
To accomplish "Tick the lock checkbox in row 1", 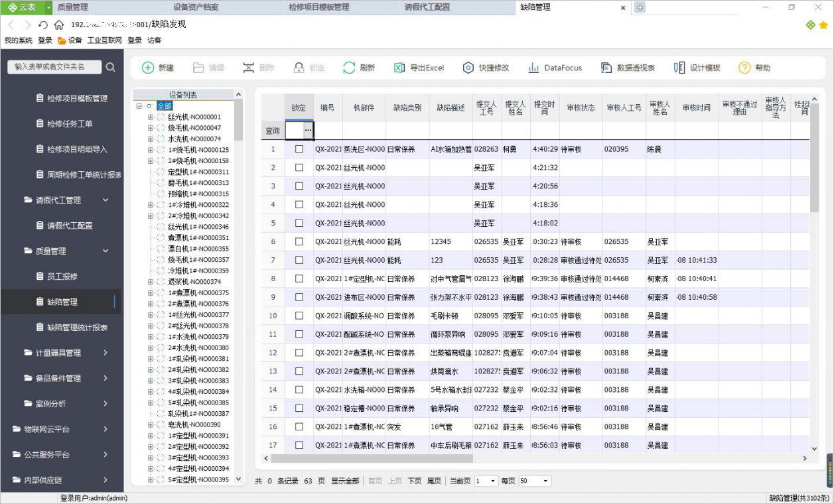I will [x=299, y=149].
